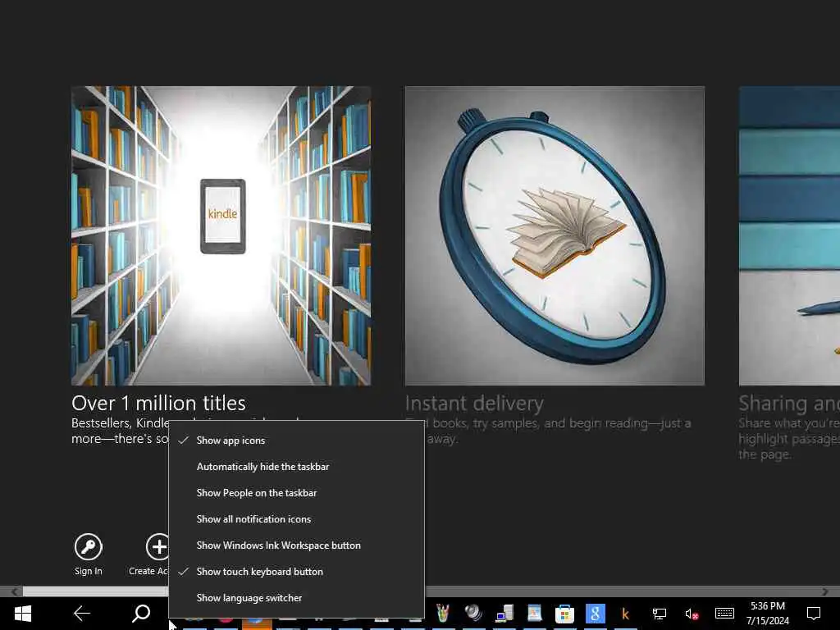Open the document-style app icon on taskbar
840x630 pixels.
click(x=534, y=613)
